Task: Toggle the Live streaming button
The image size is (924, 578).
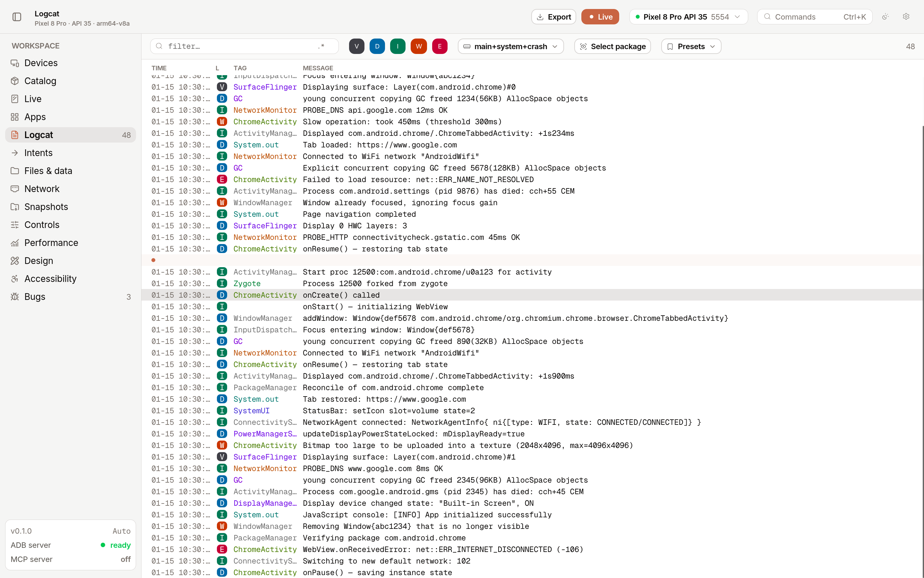Action: coord(600,17)
